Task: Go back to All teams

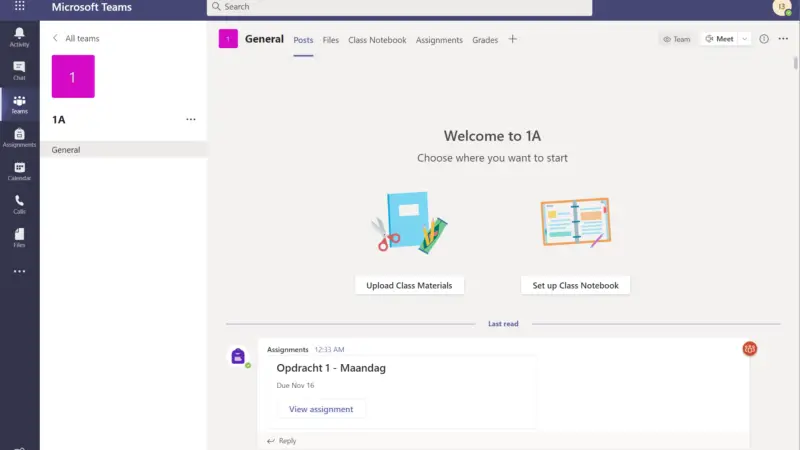Action: coord(75,38)
